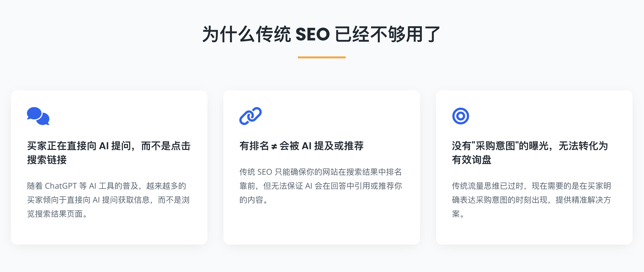The image size is (644, 272).
Task: Select the card title 有排名 ≠ 会被 AI 提及或推荐
Action: tap(302, 146)
